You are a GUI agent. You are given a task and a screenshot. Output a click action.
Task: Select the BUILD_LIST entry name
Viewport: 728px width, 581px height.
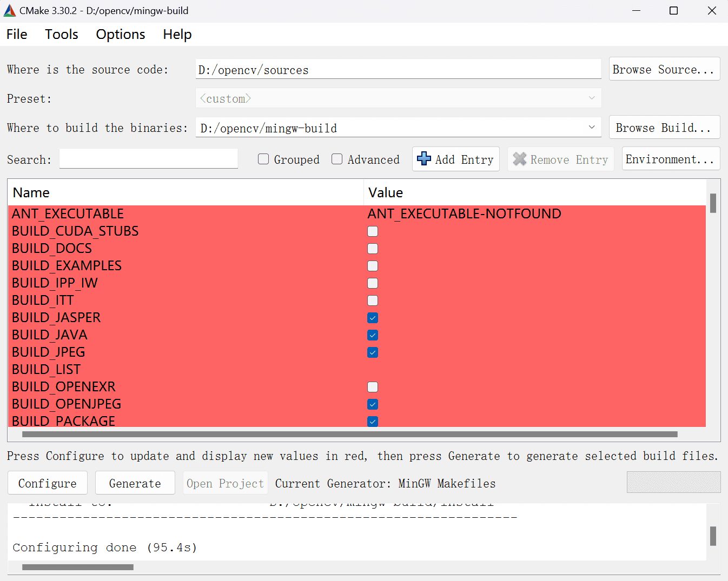(46, 370)
